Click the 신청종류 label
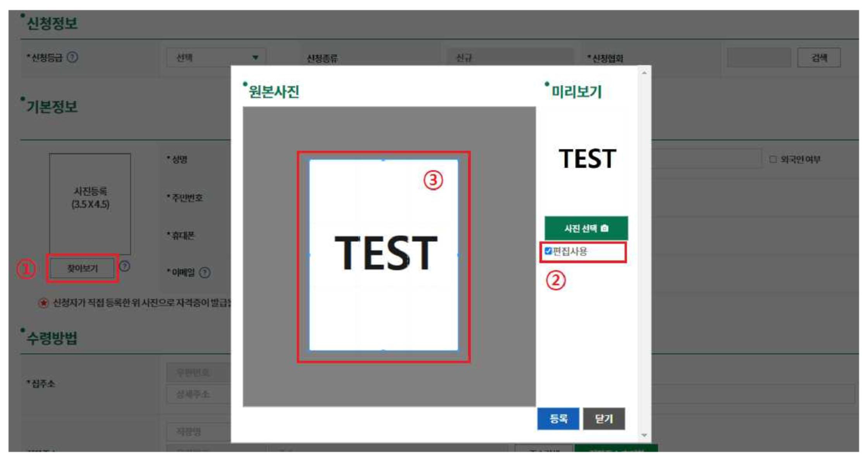This screenshot has height=462, width=868. tap(322, 58)
